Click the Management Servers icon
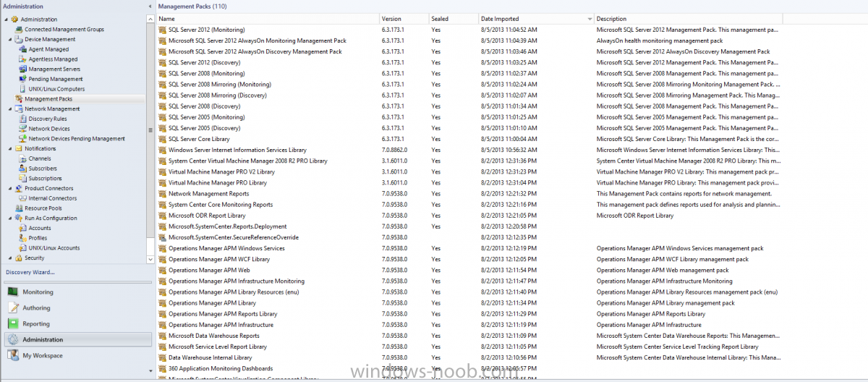 pos(23,69)
